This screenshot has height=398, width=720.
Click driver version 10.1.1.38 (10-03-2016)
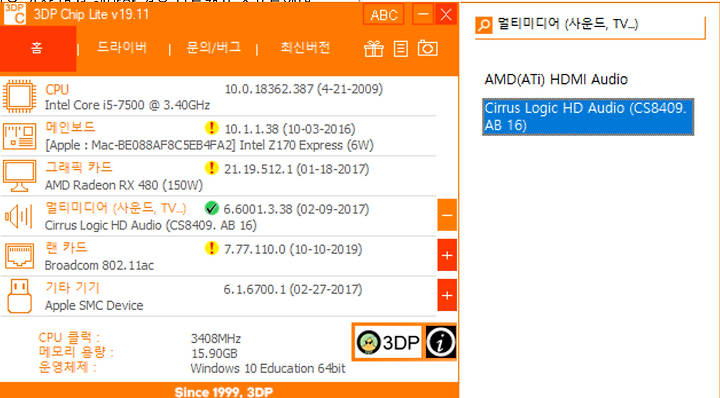(x=290, y=129)
